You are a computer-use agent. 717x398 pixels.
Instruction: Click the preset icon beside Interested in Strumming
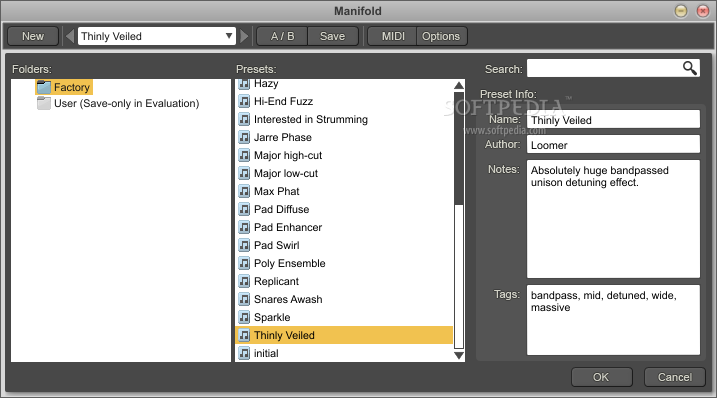pyautogui.click(x=245, y=119)
